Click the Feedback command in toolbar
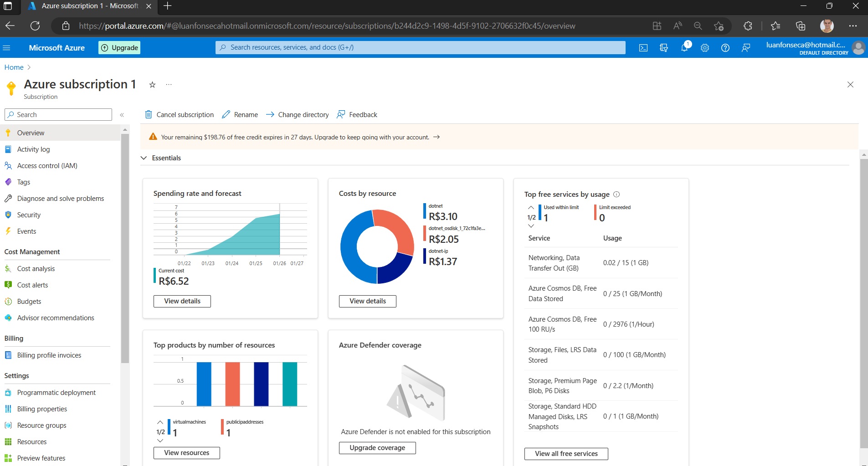Image resolution: width=868 pixels, height=466 pixels. 357,115
